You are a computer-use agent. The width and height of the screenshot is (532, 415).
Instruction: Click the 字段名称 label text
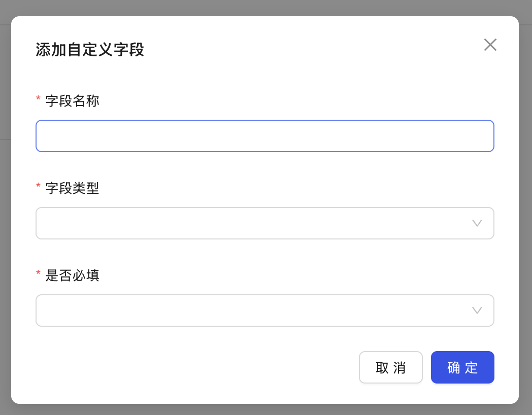(x=73, y=101)
